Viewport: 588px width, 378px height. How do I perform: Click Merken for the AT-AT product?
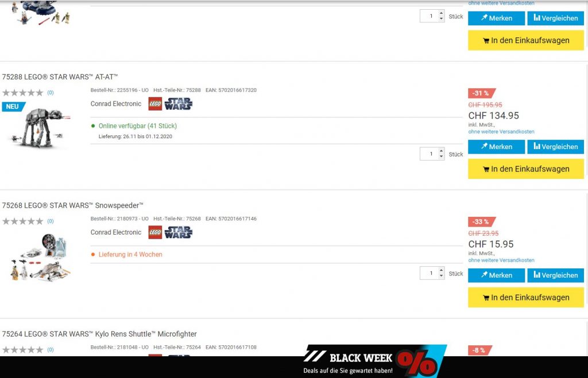click(x=497, y=147)
